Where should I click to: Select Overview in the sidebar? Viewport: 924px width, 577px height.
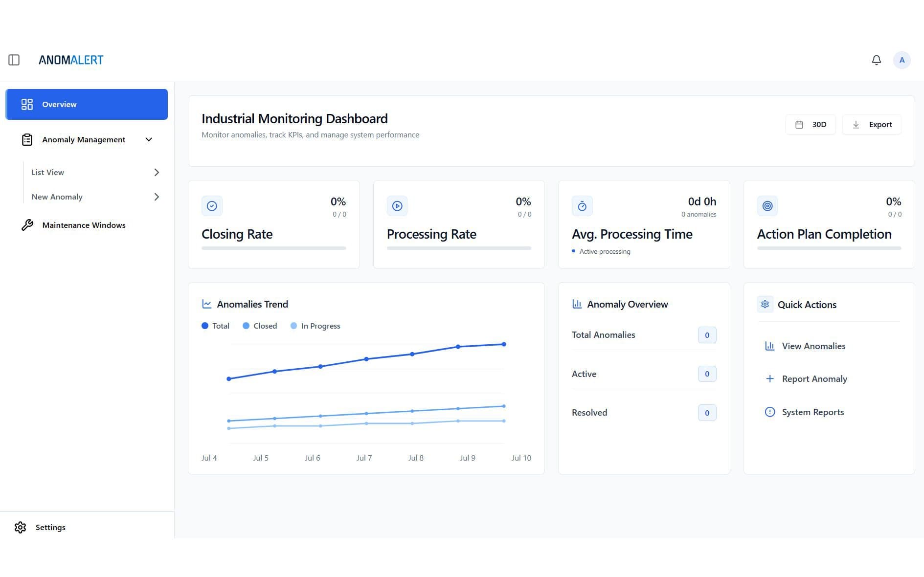click(x=87, y=104)
